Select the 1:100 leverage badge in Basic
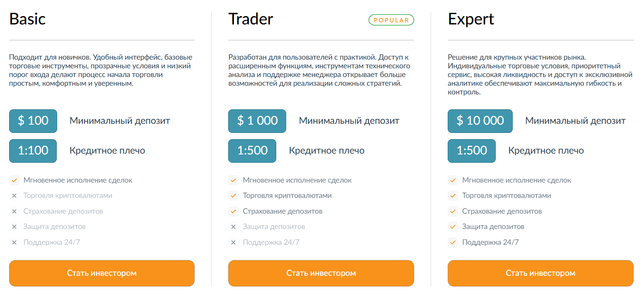644x294 pixels. click(33, 151)
